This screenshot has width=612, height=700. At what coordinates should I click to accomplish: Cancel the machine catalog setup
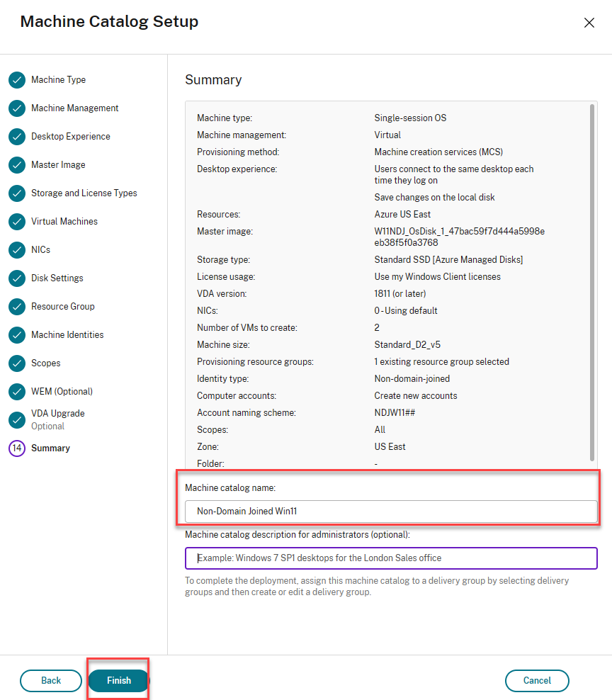click(x=537, y=681)
